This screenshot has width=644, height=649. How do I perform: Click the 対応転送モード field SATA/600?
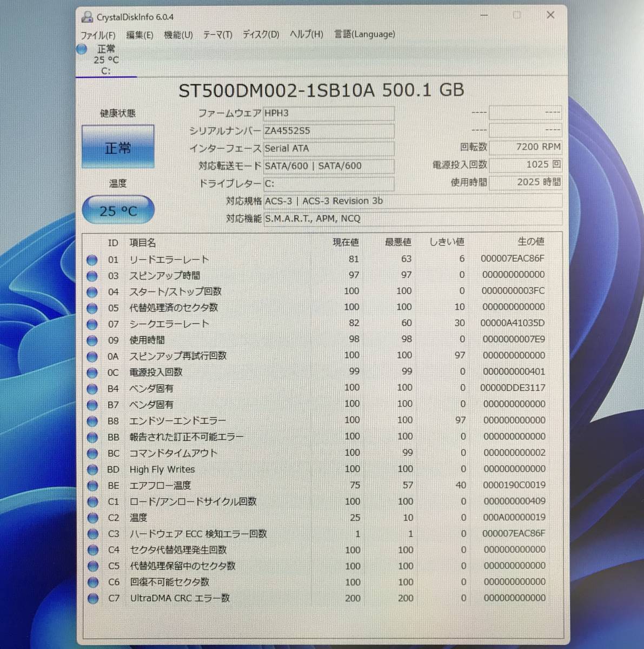click(x=329, y=166)
